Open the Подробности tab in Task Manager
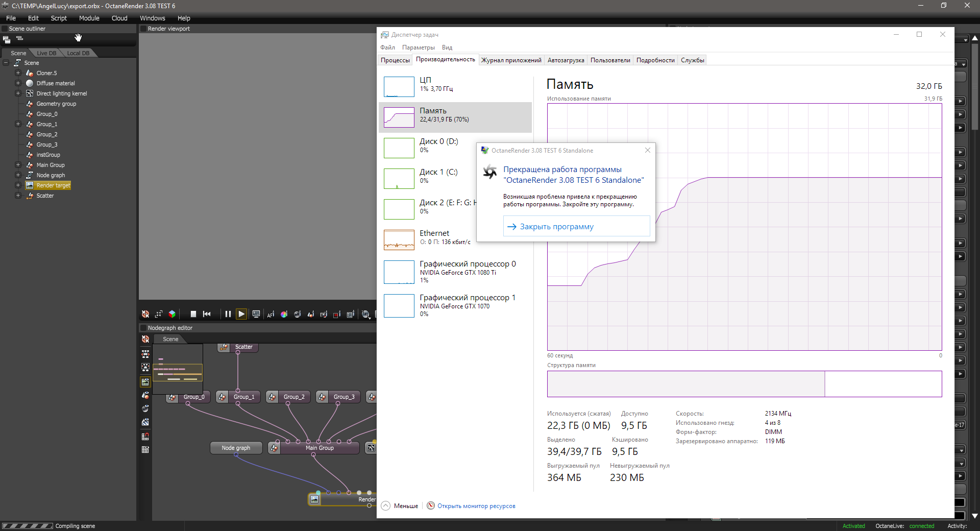The height and width of the screenshot is (531, 980). point(655,60)
